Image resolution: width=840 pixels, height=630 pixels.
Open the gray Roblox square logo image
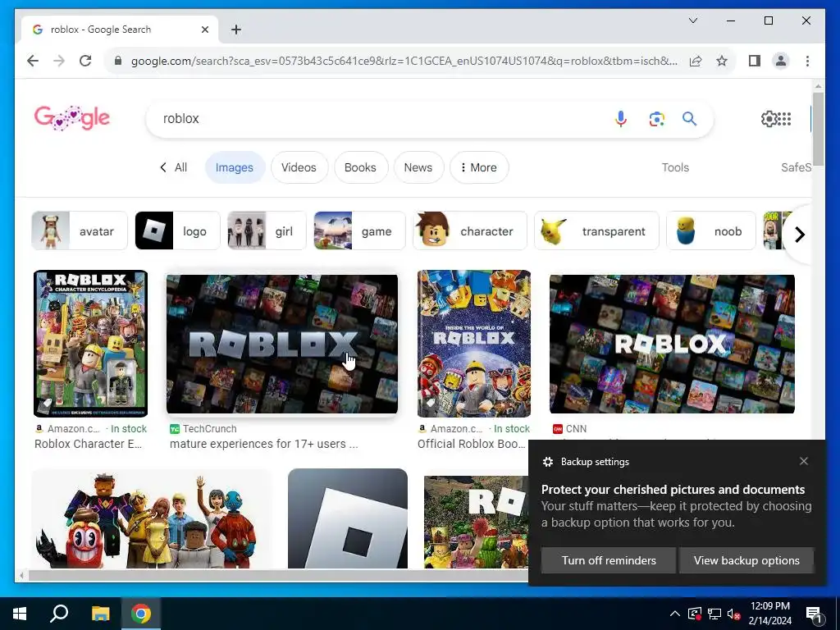[348, 518]
